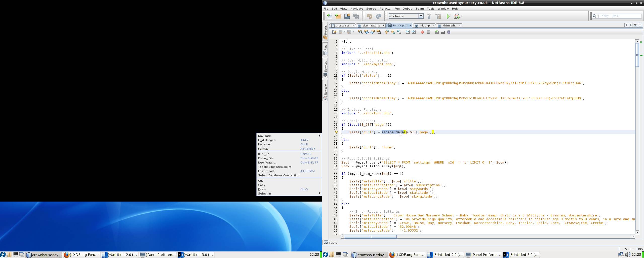This screenshot has width=644, height=258.
Task: Click the Open Project folder icon
Action: click(347, 16)
